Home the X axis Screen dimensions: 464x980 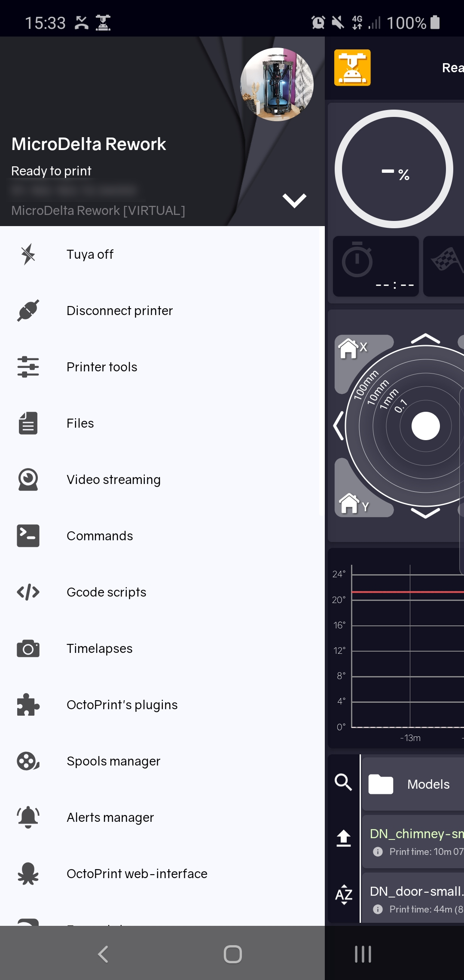[x=353, y=348]
